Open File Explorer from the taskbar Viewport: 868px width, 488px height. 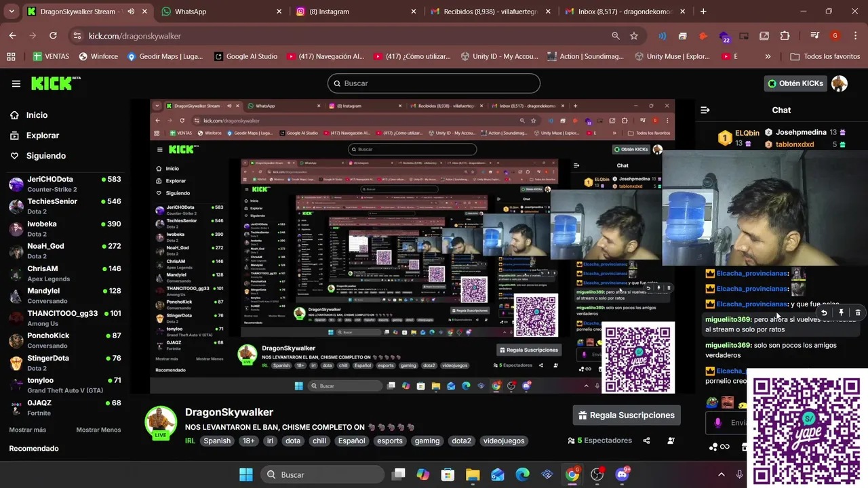[x=473, y=474]
